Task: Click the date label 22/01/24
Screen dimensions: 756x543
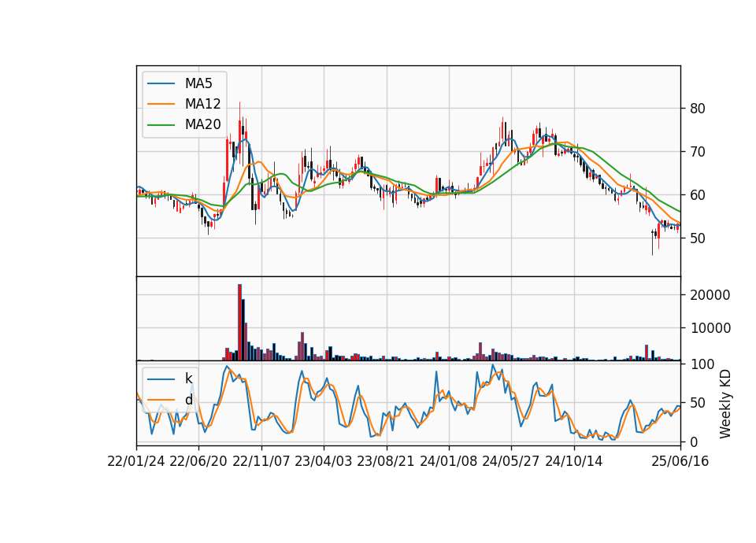Action: 136,461
